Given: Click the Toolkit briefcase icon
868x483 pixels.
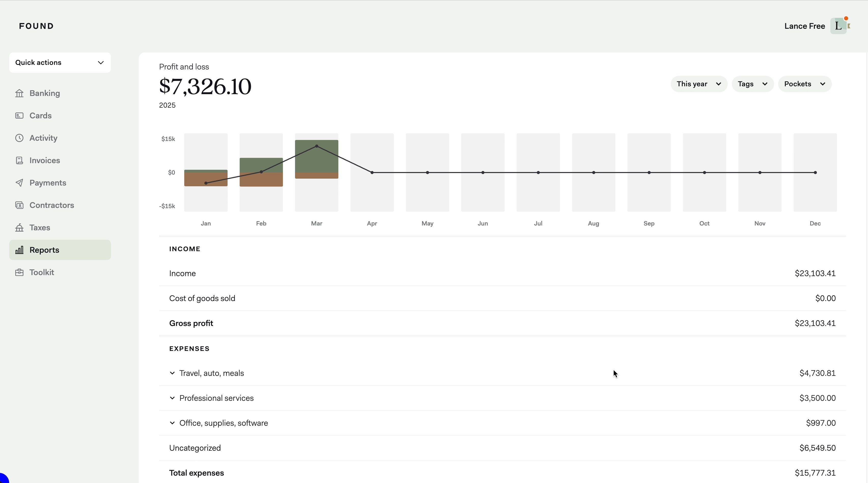Looking at the screenshot, I should point(19,273).
